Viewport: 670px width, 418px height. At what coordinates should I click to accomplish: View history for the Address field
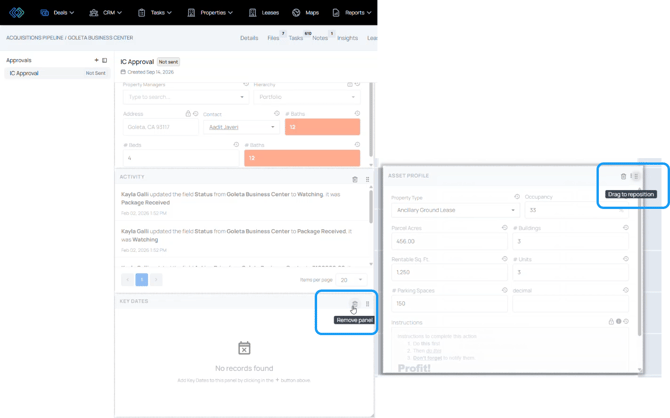point(196,114)
